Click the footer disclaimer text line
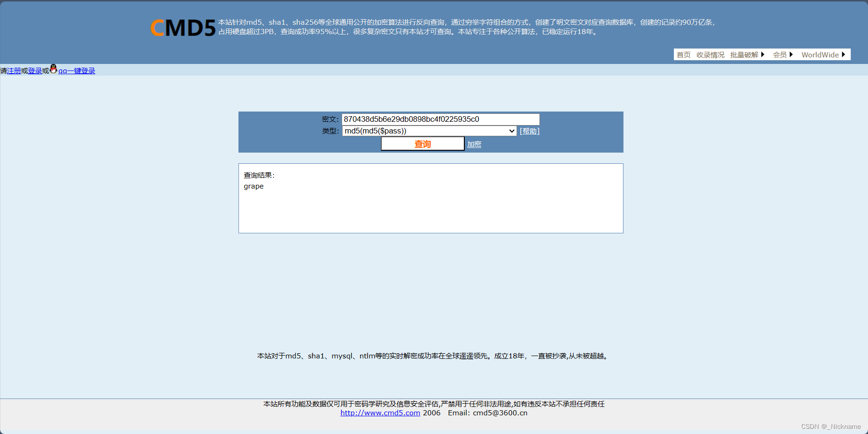Viewport: 868px width, 434px height. 434,404
